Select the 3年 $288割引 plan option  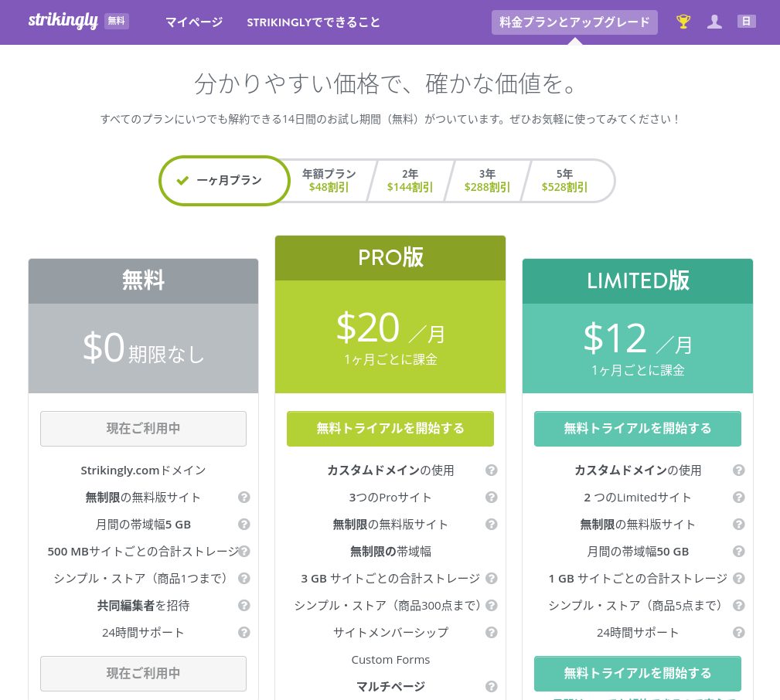click(x=487, y=181)
